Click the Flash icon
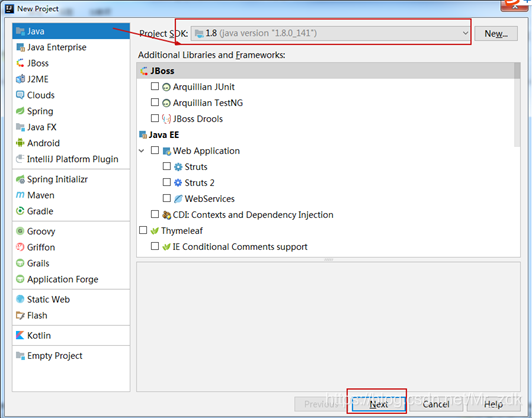Screen dimensions: 532x418 pyautogui.click(x=20, y=316)
